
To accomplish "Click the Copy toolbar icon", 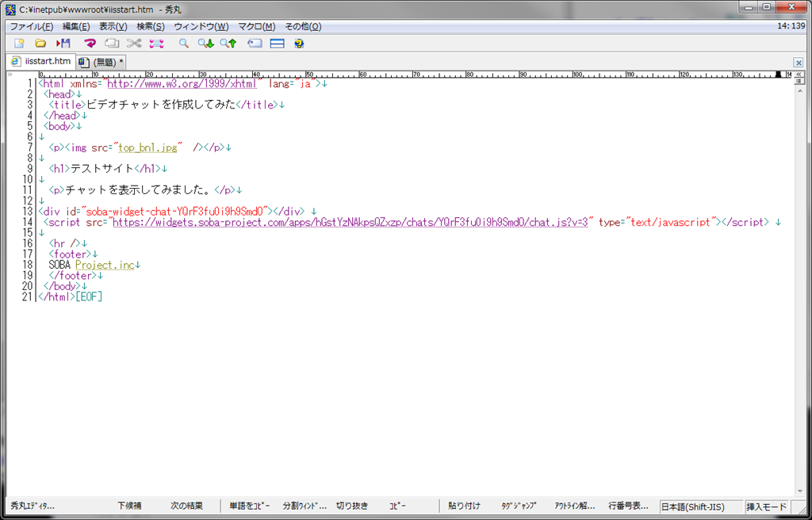I will pyautogui.click(x=112, y=44).
